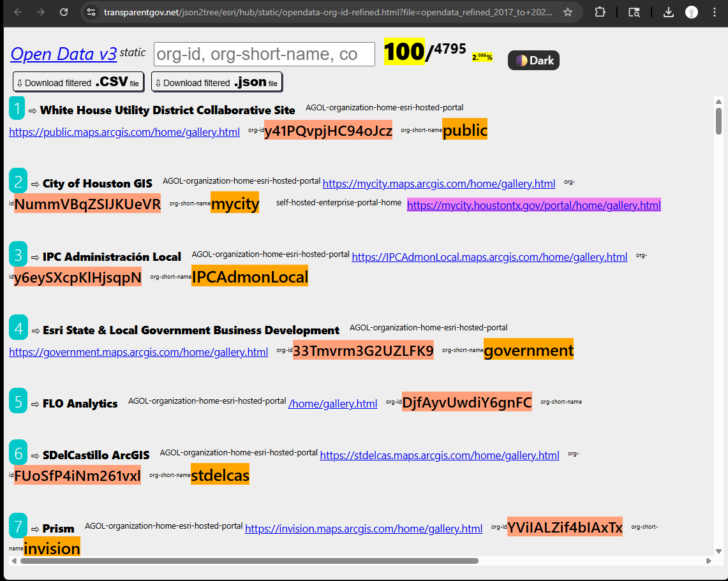Focus the org-id search field
Image resolution: width=728 pixels, height=581 pixels.
(264, 54)
